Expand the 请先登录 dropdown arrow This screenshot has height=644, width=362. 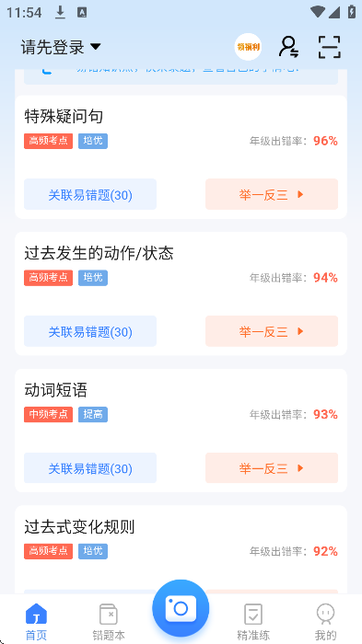(95, 46)
